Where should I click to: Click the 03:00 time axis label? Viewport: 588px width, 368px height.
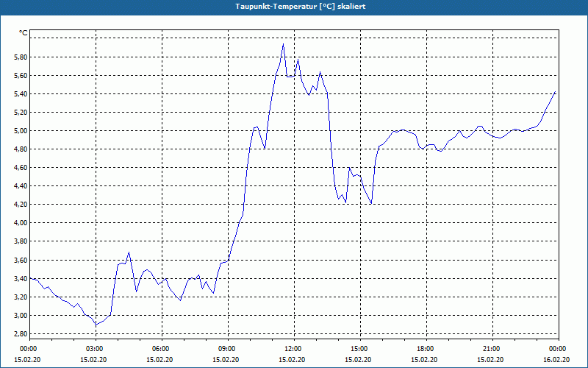tap(96, 349)
